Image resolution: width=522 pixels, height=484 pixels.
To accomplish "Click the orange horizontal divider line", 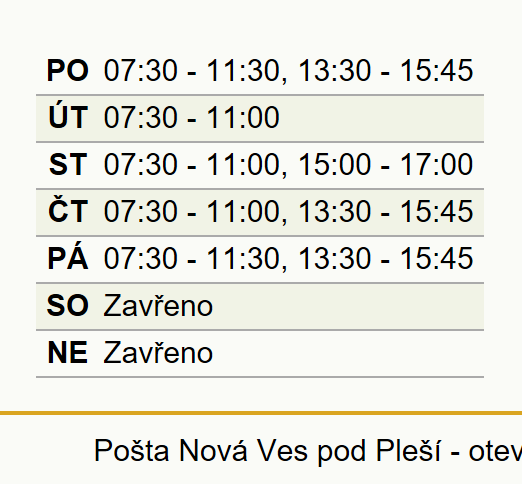I will tap(261, 413).
